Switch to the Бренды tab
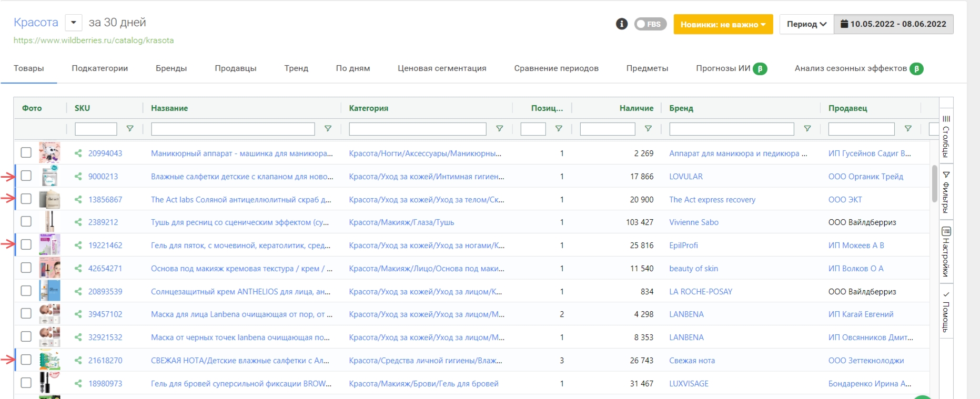The height and width of the screenshot is (399, 980). point(171,68)
